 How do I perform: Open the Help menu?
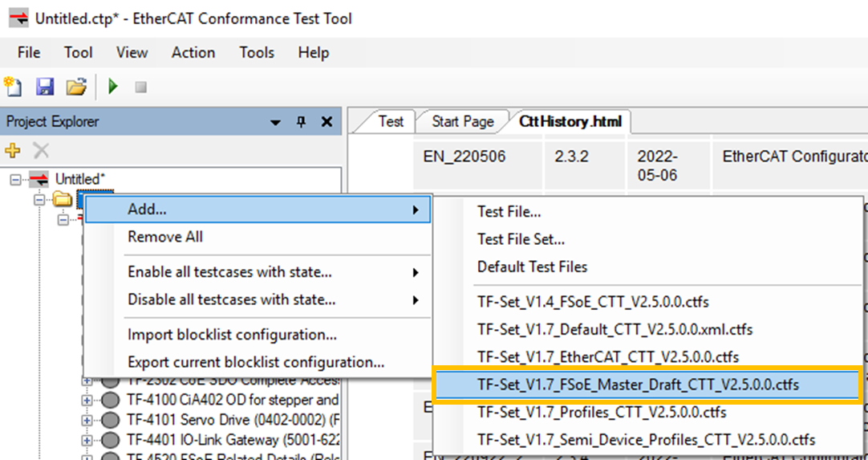pos(314,53)
